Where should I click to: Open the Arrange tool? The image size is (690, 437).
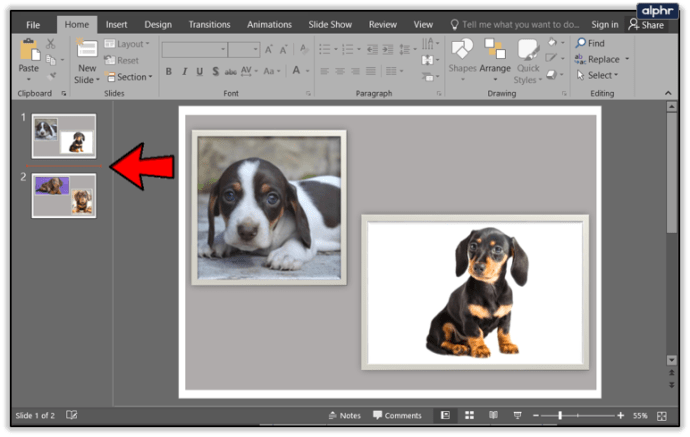coord(494,56)
